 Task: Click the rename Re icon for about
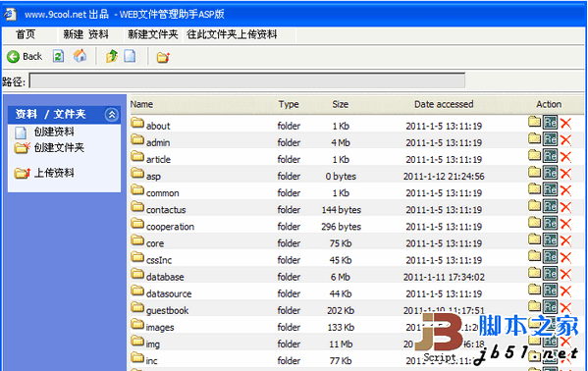550,123
